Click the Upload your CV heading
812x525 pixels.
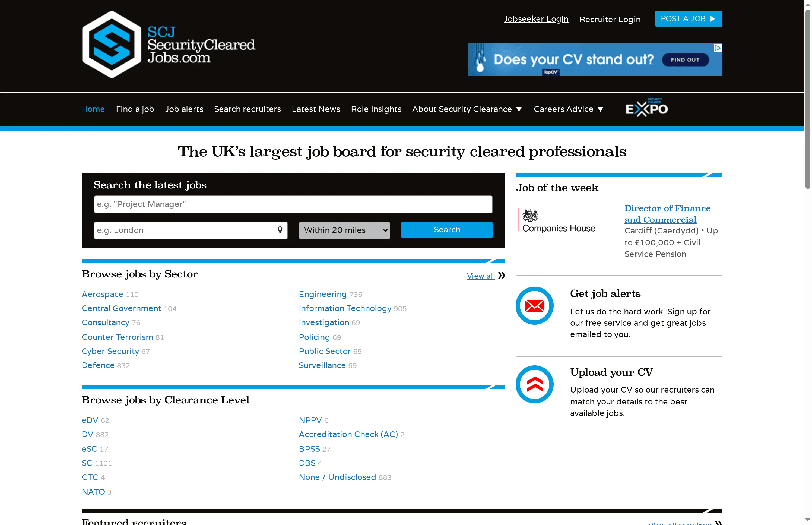click(x=612, y=372)
